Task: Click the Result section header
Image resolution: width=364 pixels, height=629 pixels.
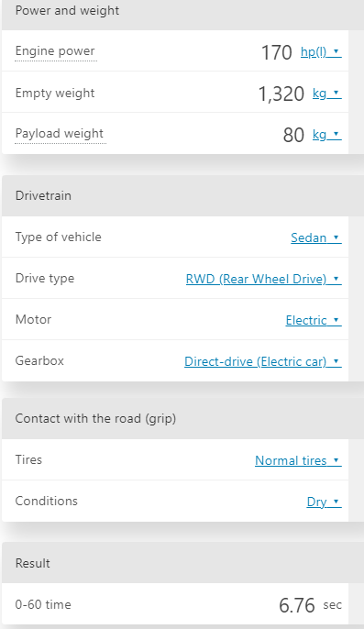Action: point(182,563)
